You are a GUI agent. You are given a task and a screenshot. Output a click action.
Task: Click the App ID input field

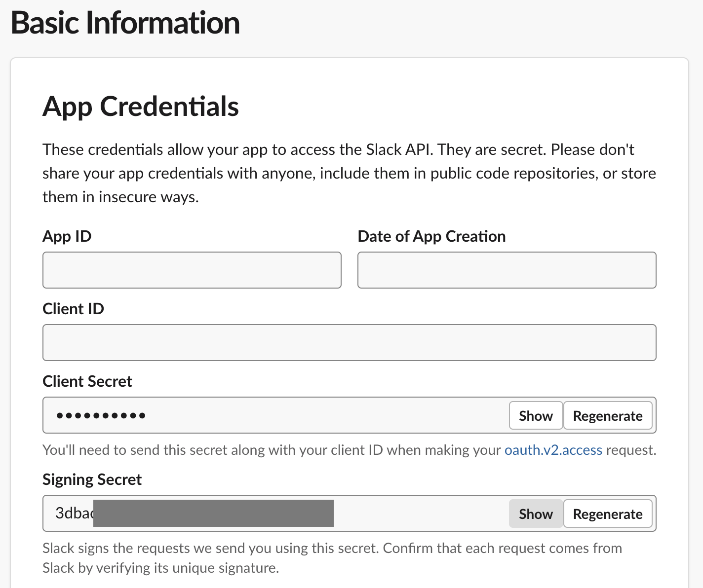pos(192,270)
